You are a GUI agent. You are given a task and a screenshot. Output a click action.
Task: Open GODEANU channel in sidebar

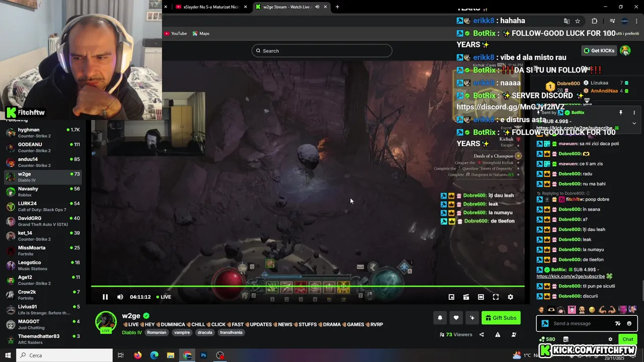(43, 147)
